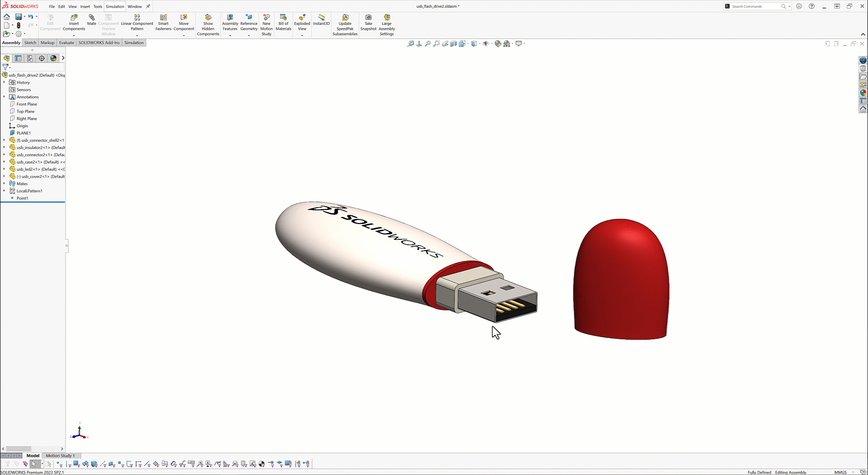Screen dimensions: 868x475
Task: Open the Tools menu
Action: coord(98,6)
